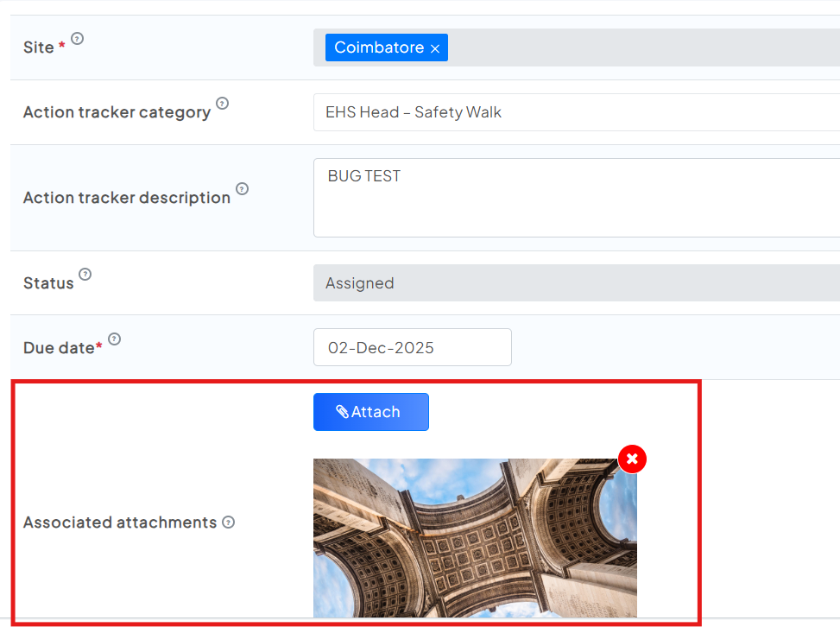Delete the attached image with red X

(x=632, y=459)
